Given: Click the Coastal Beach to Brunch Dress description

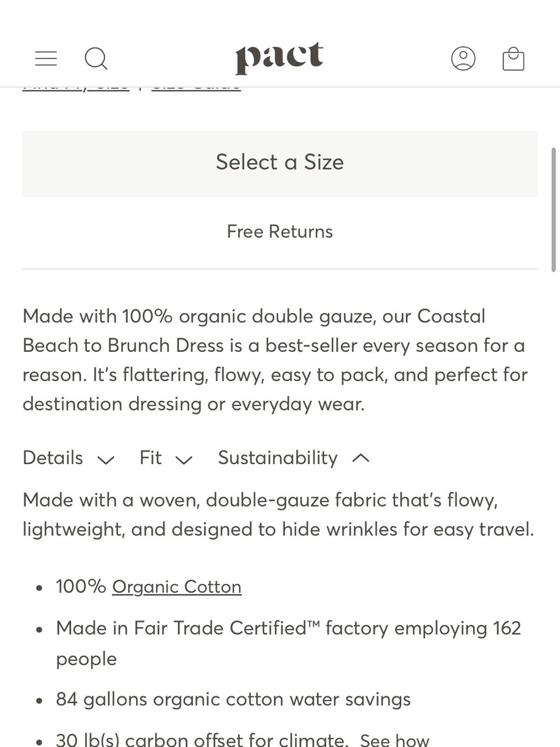Looking at the screenshot, I should point(275,360).
